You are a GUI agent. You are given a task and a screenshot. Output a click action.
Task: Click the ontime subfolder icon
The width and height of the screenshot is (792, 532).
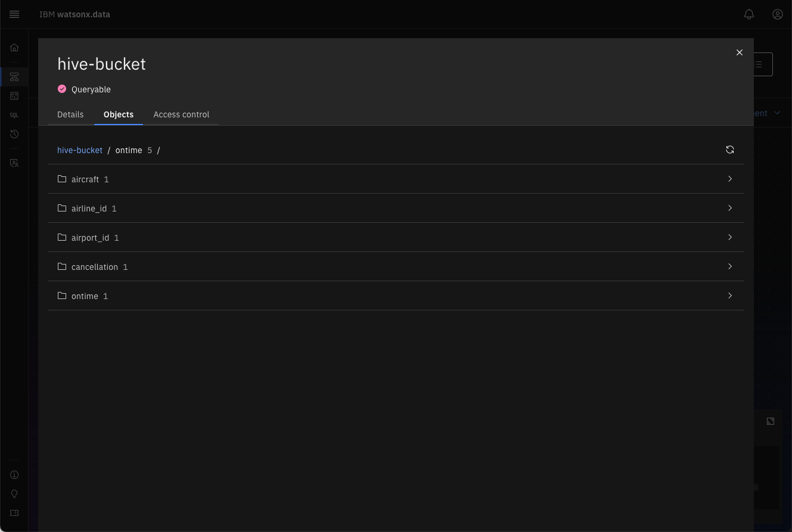62,295
